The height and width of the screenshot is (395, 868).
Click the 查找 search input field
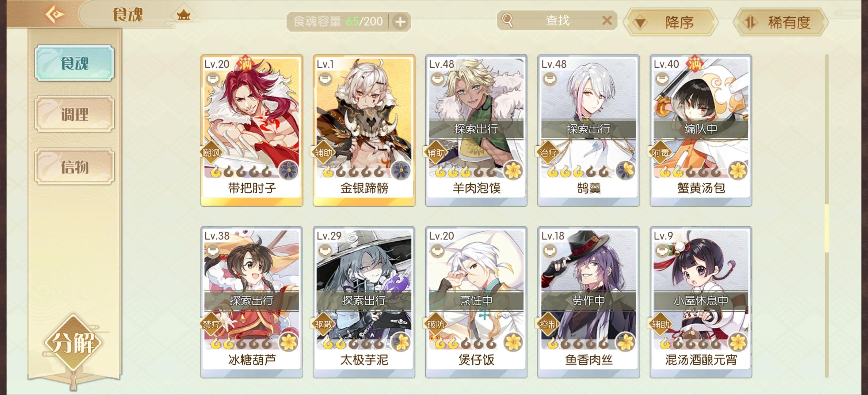(x=557, y=20)
